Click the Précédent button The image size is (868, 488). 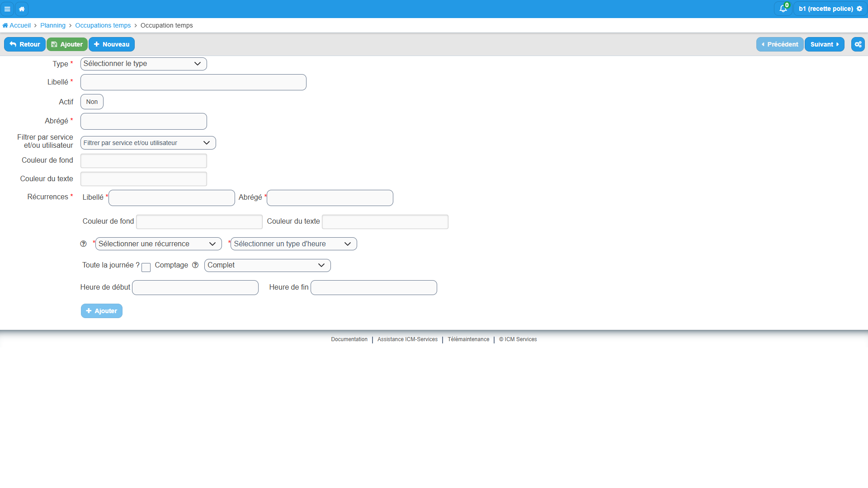[x=780, y=44]
